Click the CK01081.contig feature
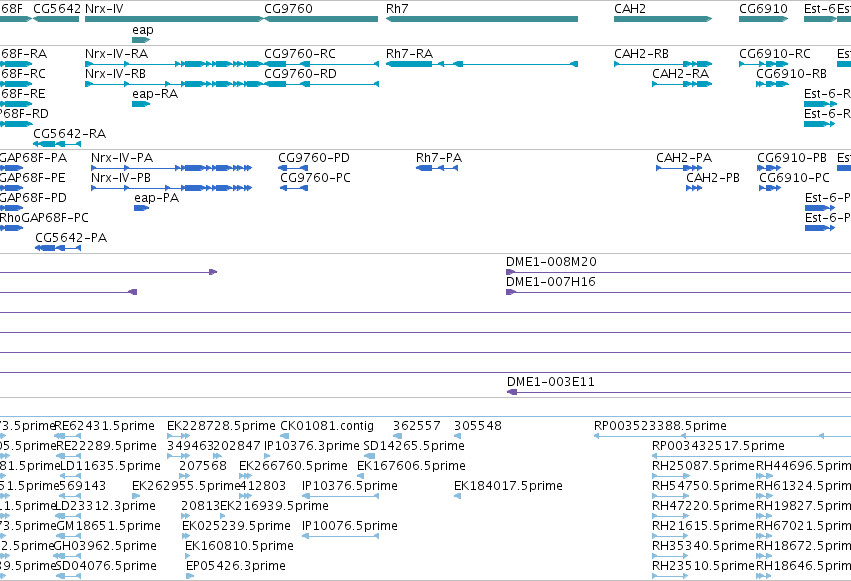Viewport: 851px width, 581px height. 284,436
